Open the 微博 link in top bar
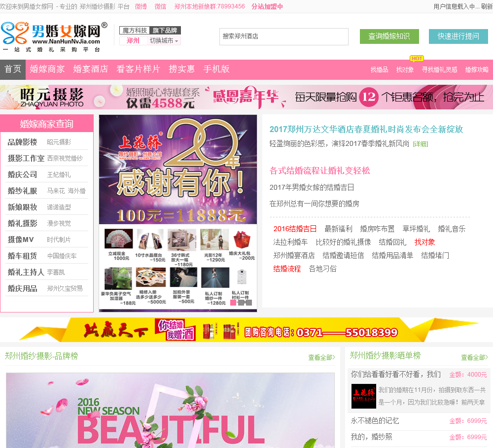Image resolution: width=493 pixels, height=448 pixels. click(x=141, y=6)
